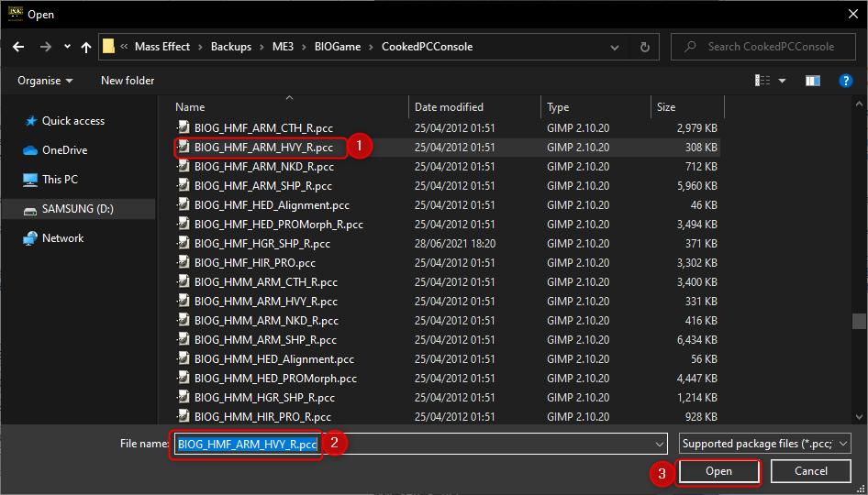Click the GIMP icon of BIOG_HMF_HED_Alignment.pcc
The image size is (868, 495).
184,204
